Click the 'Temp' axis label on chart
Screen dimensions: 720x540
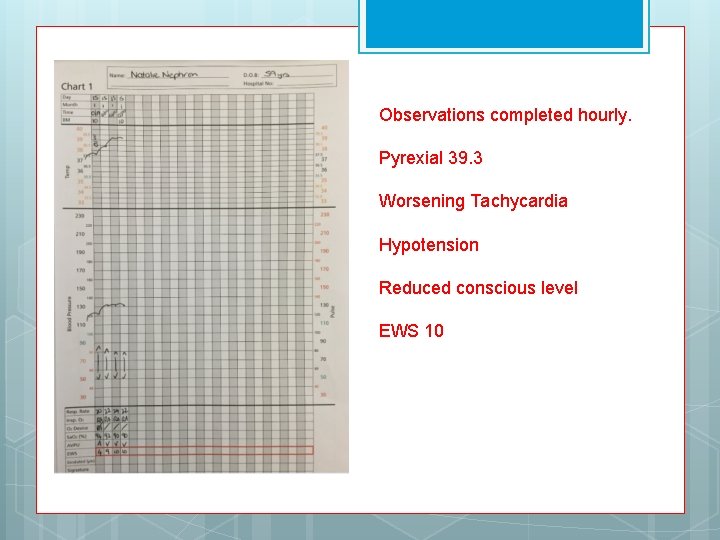[68, 172]
